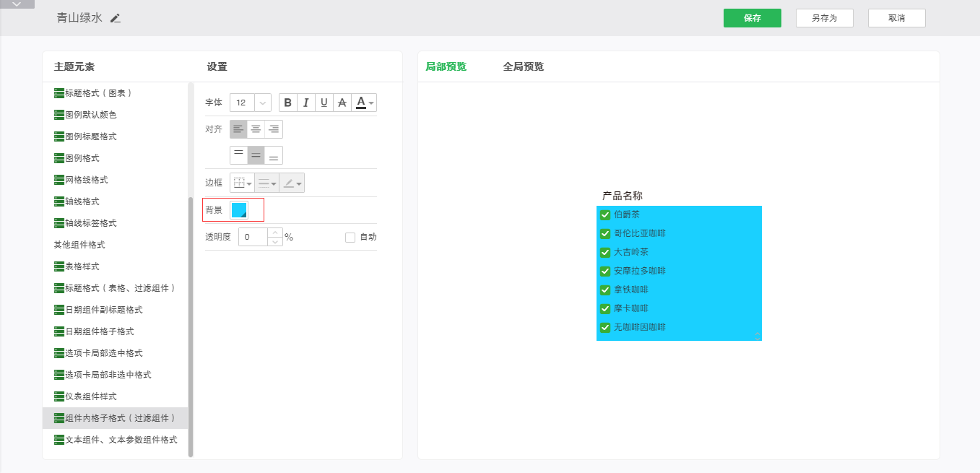Screen dimensions: 980x473
Task: Uncheck 拿铁咖啡 in the product filter
Action: click(605, 290)
